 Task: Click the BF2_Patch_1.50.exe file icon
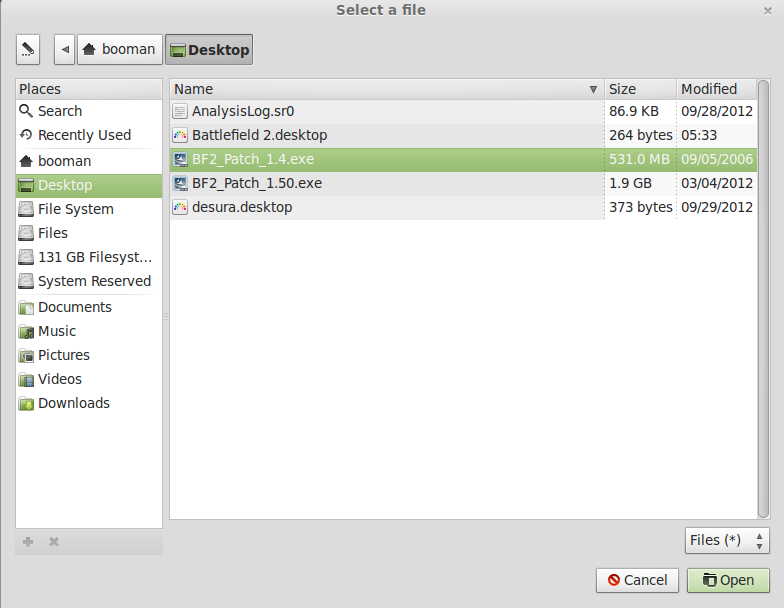pyautogui.click(x=180, y=183)
